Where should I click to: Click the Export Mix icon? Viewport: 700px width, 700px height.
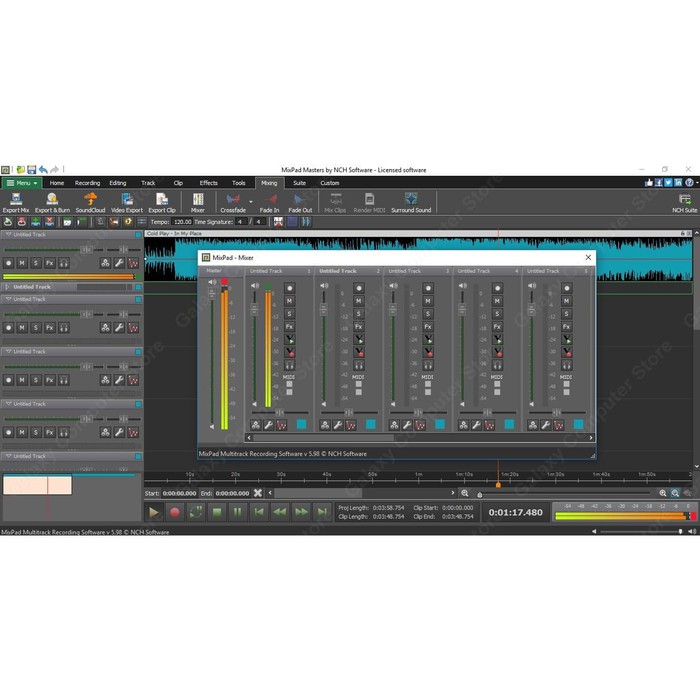[16, 202]
